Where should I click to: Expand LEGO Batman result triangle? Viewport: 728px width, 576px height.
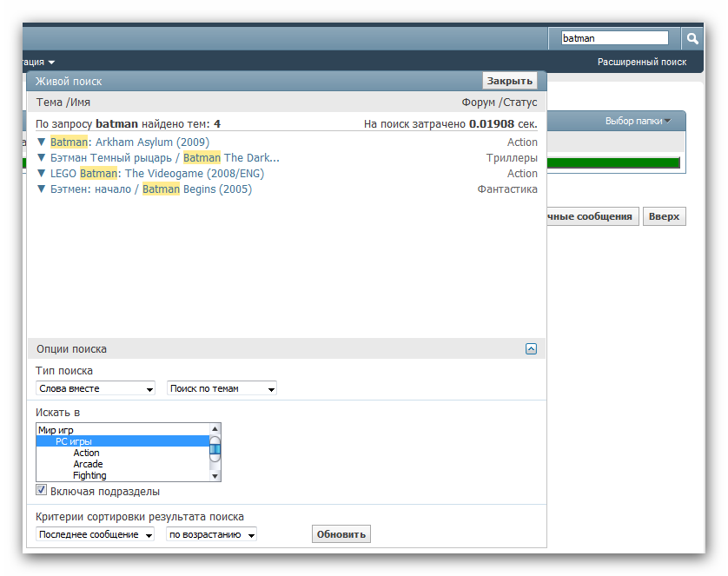[x=42, y=173]
